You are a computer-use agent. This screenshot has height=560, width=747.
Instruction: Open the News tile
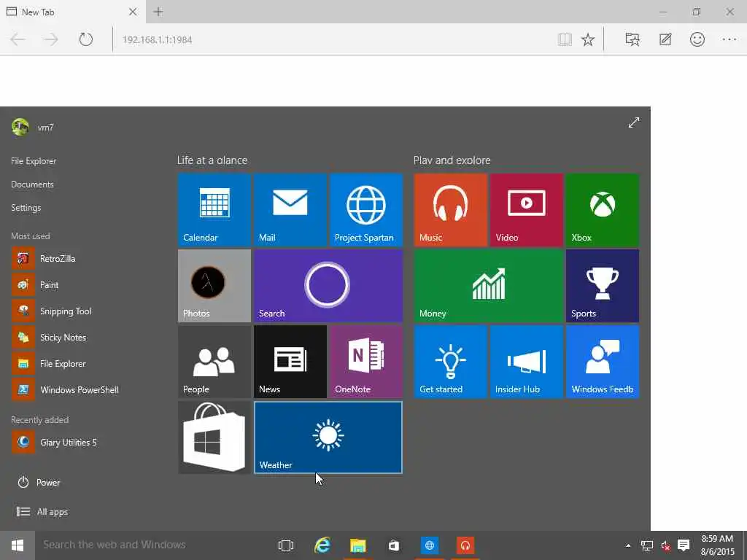tap(290, 362)
